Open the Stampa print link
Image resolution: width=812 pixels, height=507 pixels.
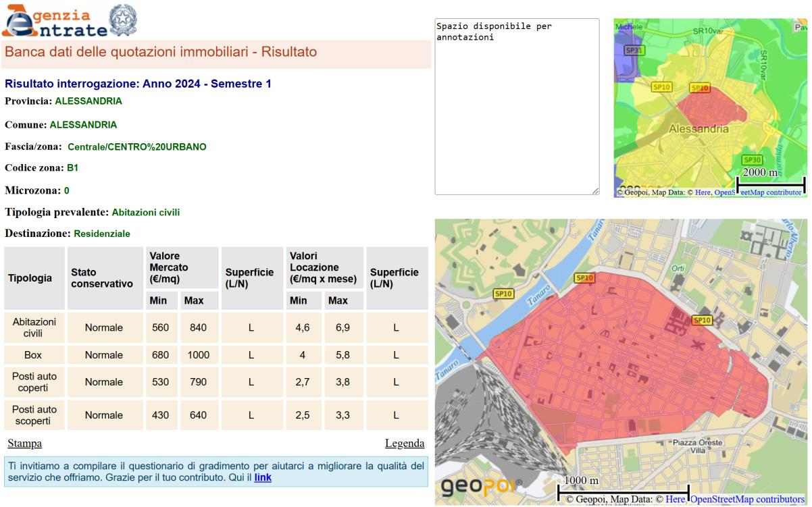(24, 444)
